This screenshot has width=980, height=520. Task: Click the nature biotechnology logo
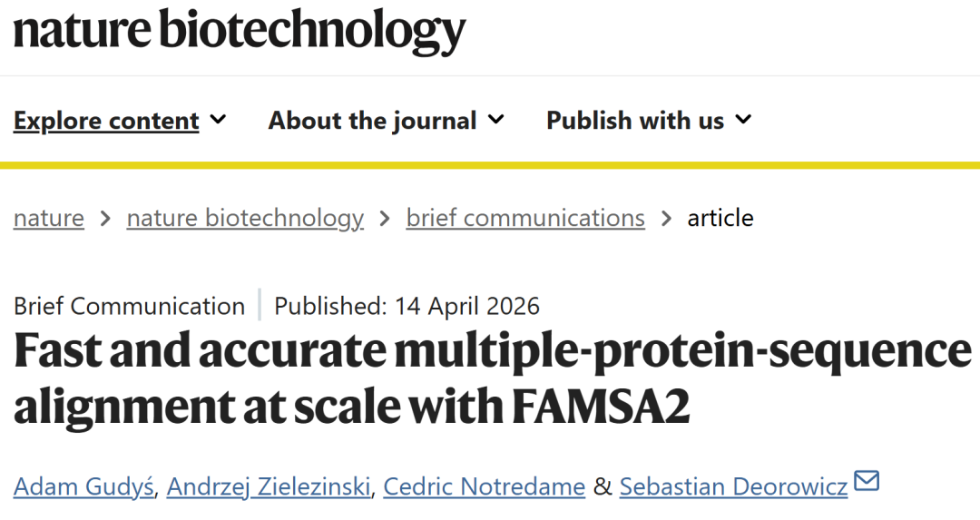click(x=240, y=32)
